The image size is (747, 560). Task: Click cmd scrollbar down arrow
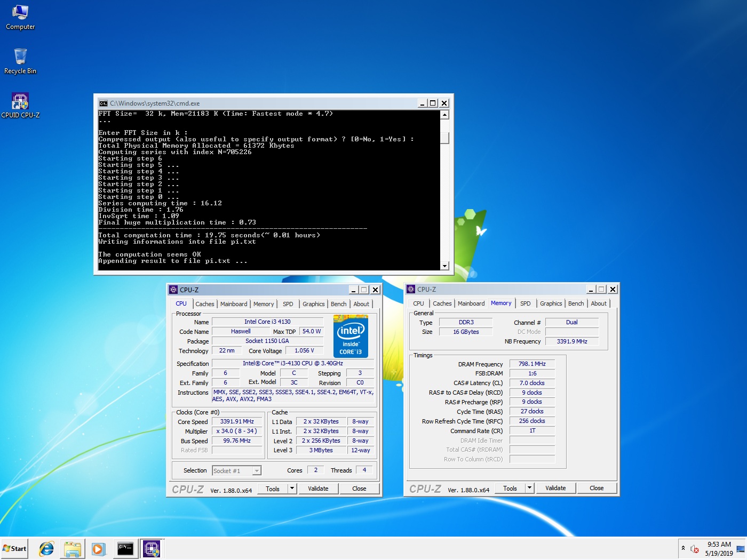click(445, 266)
